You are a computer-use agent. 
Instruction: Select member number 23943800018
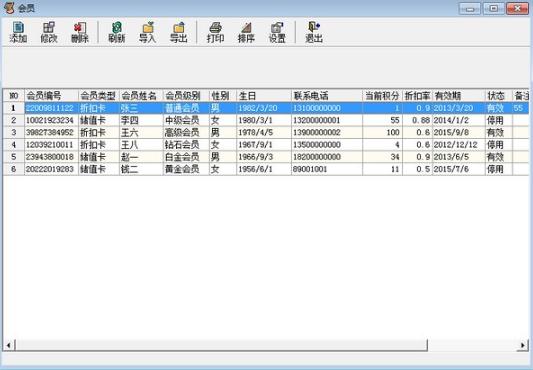pyautogui.click(x=51, y=157)
